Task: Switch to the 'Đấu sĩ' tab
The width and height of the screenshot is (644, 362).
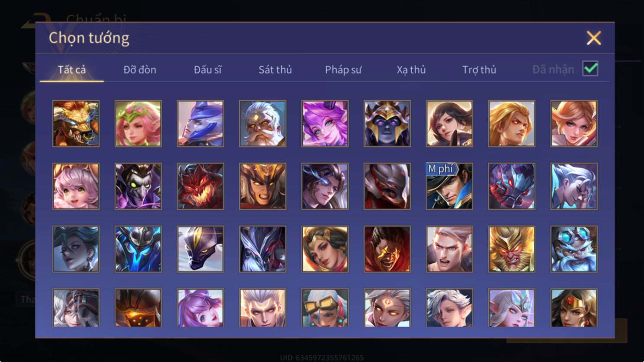Action: (208, 69)
